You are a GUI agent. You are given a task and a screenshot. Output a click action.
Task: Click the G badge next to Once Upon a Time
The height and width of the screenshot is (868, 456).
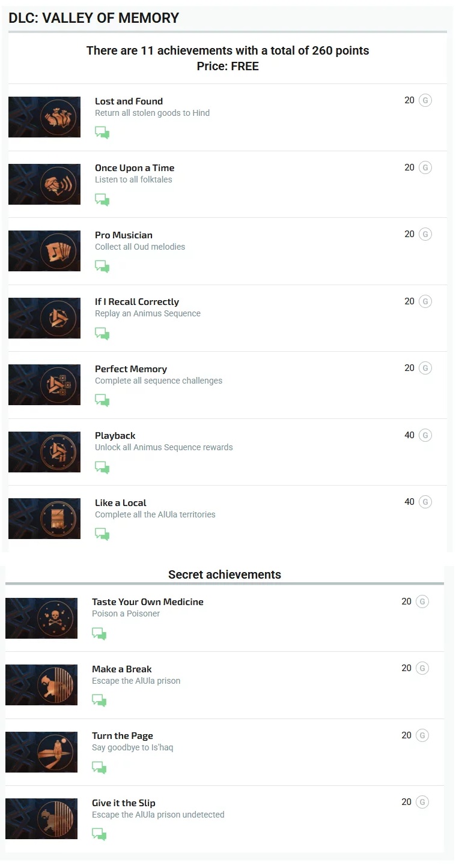pos(425,167)
